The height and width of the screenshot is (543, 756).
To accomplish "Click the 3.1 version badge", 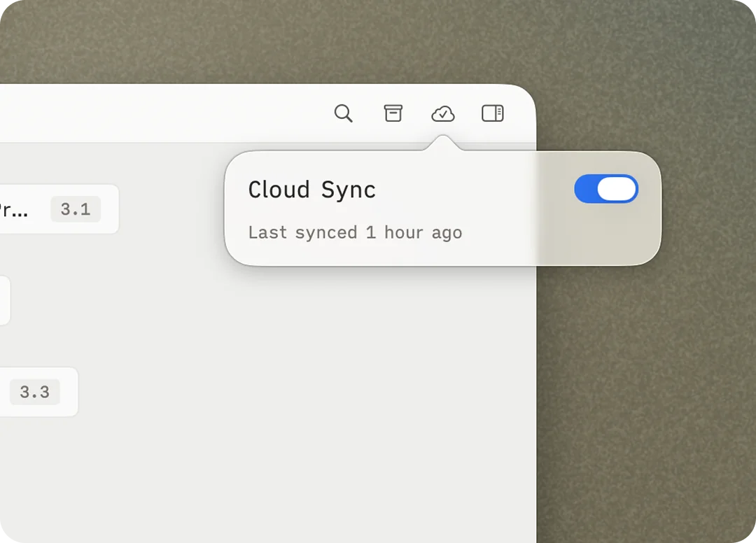I will pos(75,209).
